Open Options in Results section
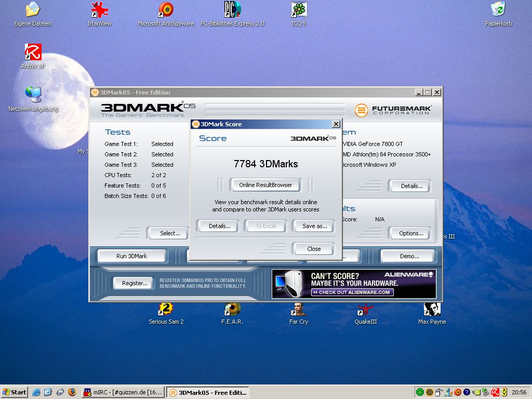The image size is (532, 399). click(411, 233)
